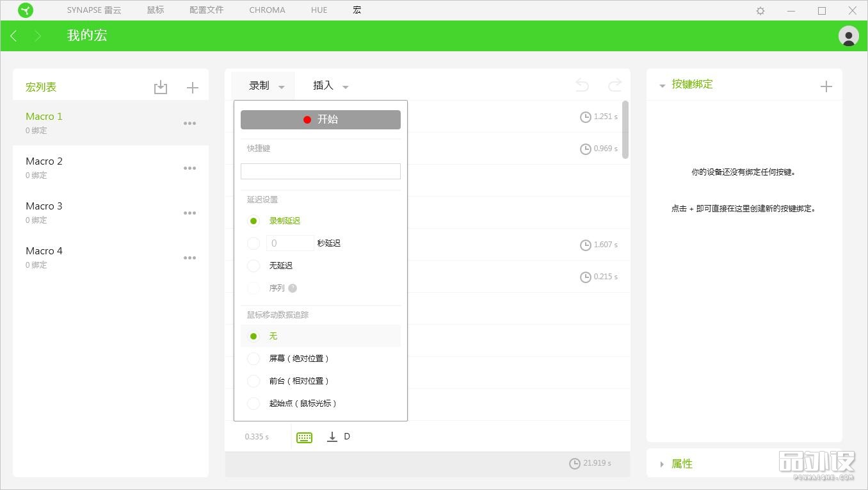Switch to the 配置文件 tab
This screenshot has height=490, width=868.
(x=206, y=10)
